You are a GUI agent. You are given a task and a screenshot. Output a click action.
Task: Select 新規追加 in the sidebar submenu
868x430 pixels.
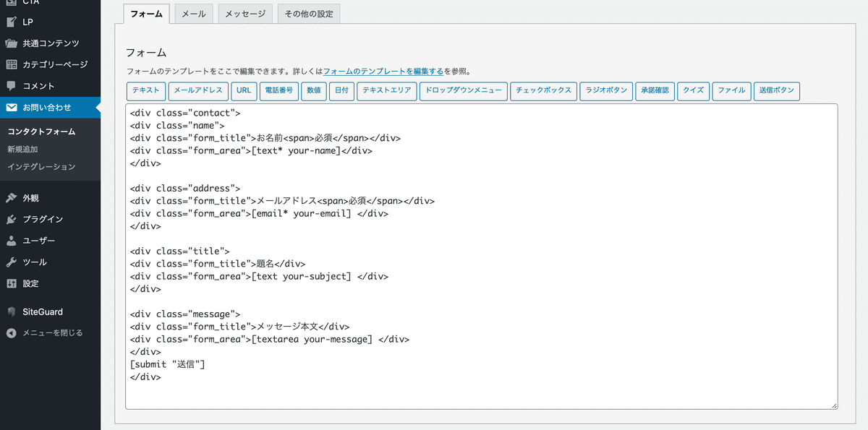(x=22, y=150)
